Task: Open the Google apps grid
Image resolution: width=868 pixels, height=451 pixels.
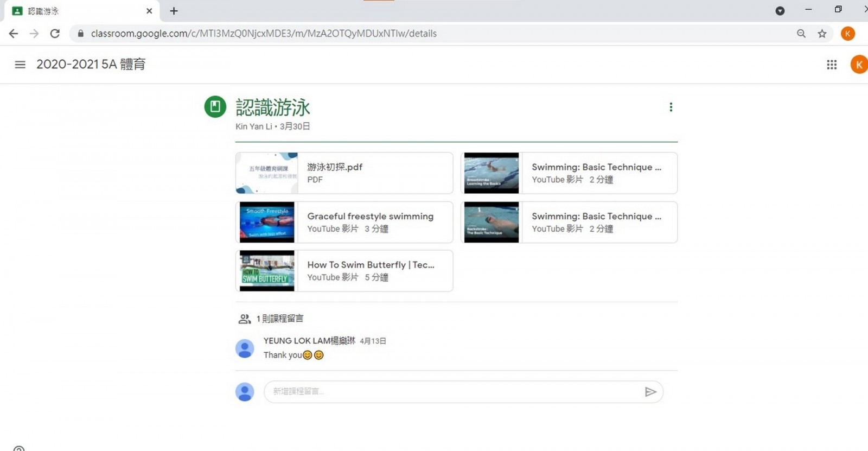Action: (x=831, y=65)
